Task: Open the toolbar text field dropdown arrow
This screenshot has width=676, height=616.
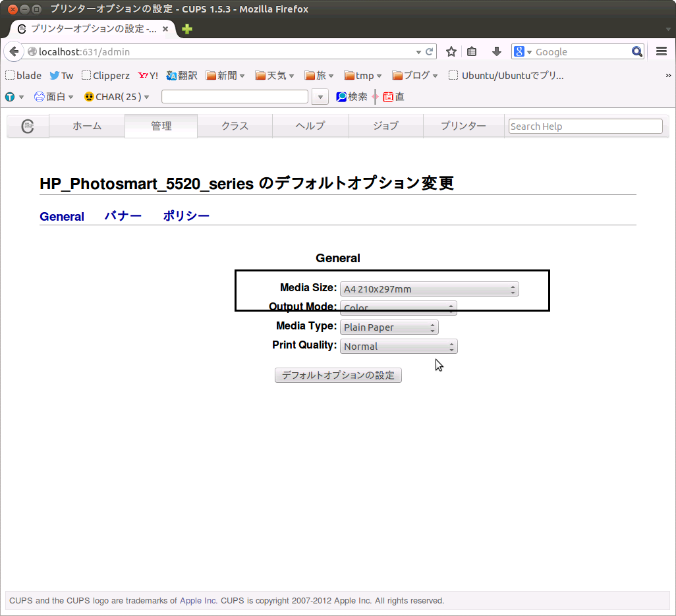Action: tap(320, 97)
